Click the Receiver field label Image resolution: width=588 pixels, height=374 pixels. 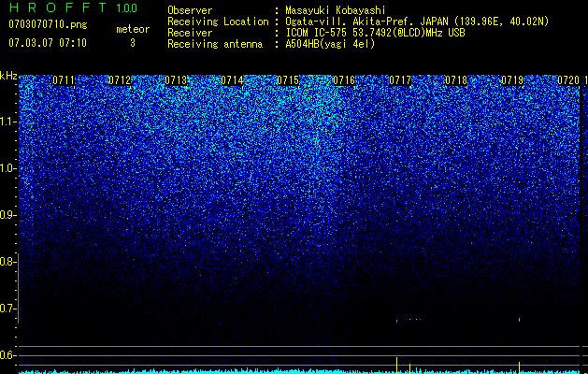(x=190, y=33)
